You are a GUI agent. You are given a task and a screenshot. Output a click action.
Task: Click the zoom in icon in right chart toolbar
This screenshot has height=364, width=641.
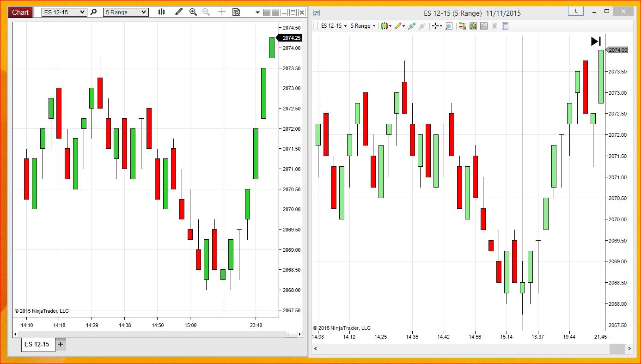pos(412,26)
